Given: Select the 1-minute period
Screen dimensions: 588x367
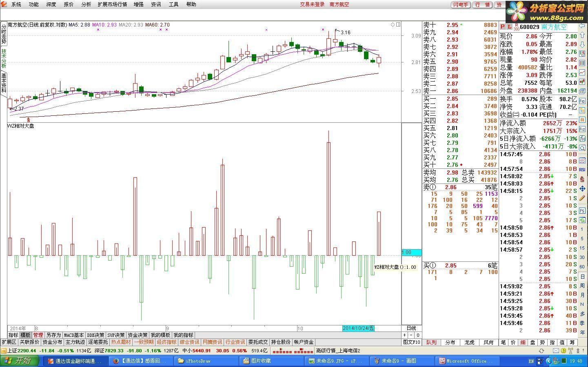Looking at the screenshot, I should tap(582, 229).
